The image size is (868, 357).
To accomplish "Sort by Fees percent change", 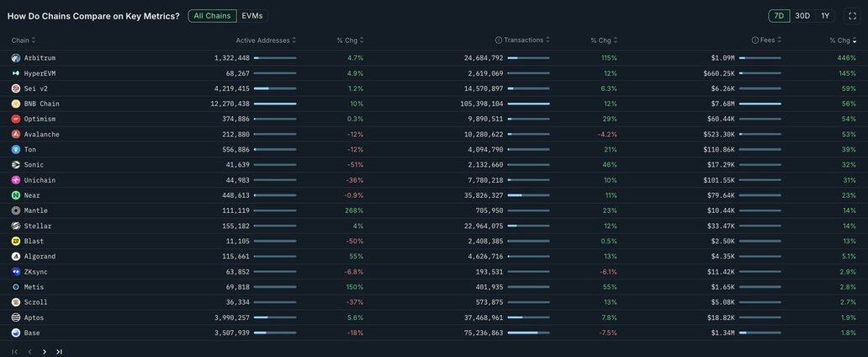I will pyautogui.click(x=842, y=40).
